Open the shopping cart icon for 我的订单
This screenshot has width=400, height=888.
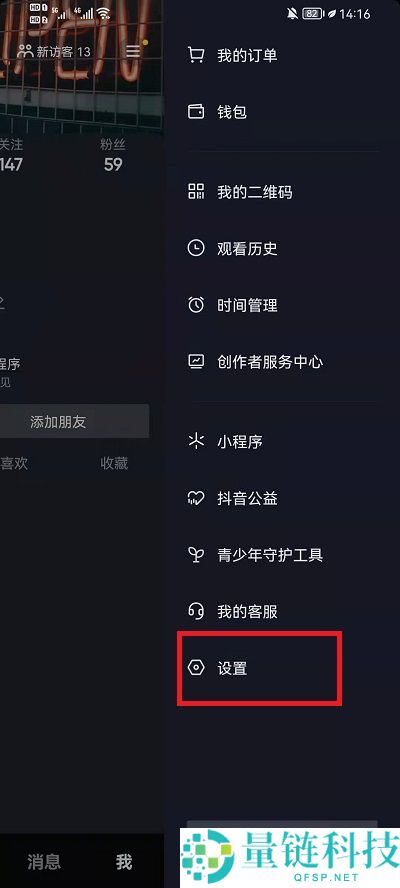pos(196,55)
